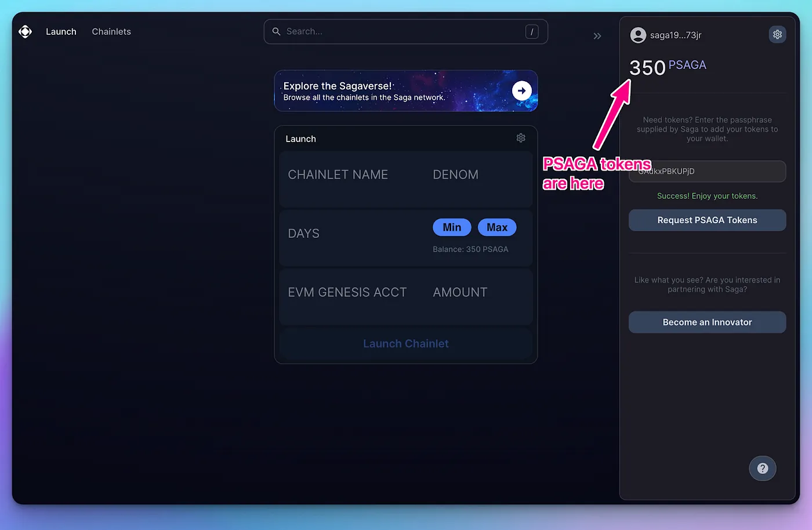The height and width of the screenshot is (530, 812).
Task: Click the Days field
Action: [x=304, y=234]
